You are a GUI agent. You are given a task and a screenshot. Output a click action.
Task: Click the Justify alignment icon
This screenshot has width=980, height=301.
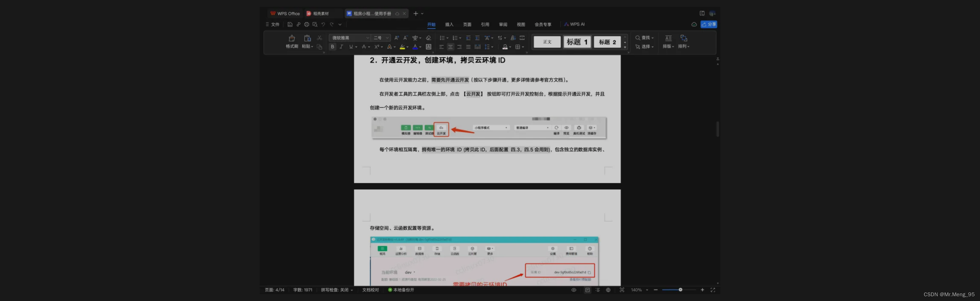468,47
